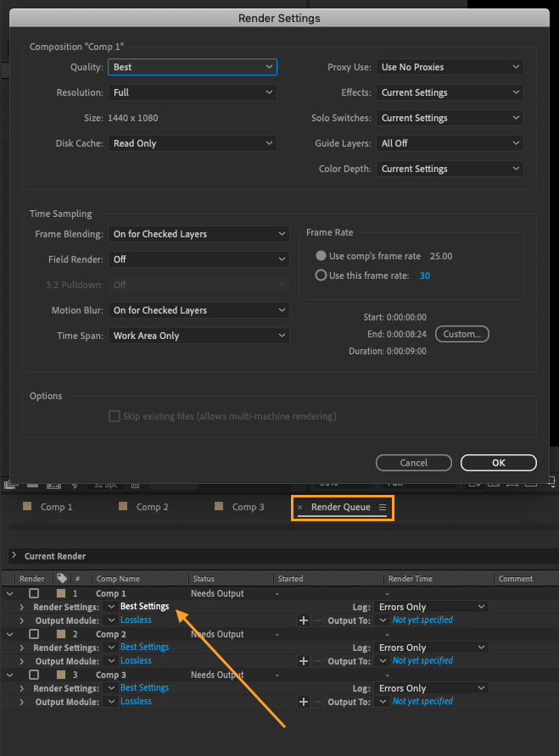The width and height of the screenshot is (559, 756).
Task: Click the plus icon for Comp 3 output module
Action: [x=303, y=702]
